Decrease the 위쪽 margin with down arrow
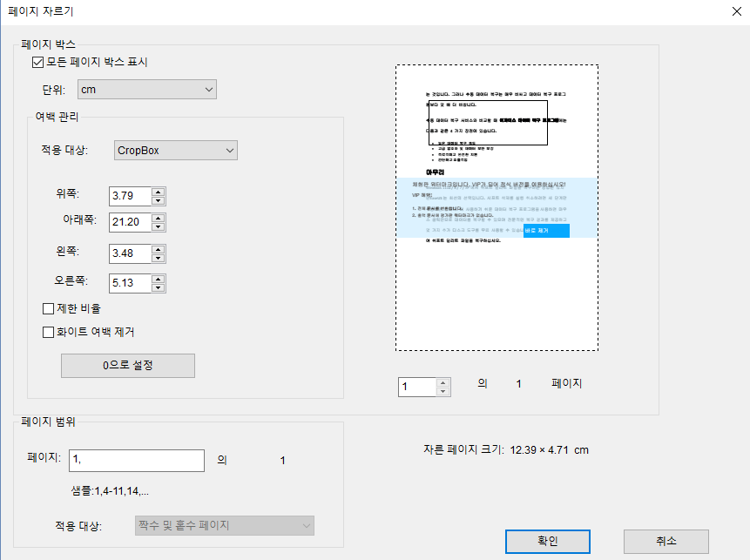 [x=159, y=201]
